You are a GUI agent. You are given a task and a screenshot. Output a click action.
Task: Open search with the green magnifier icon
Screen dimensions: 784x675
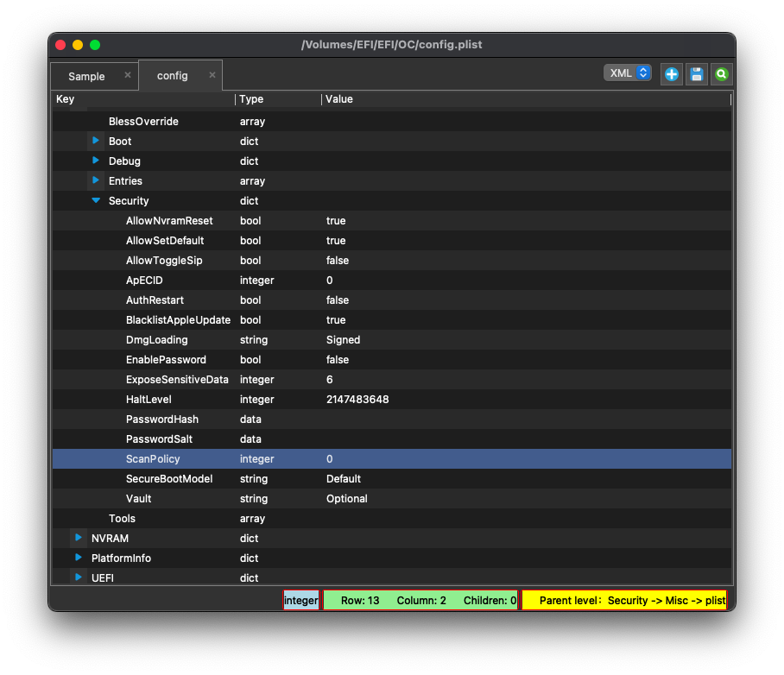pos(721,73)
